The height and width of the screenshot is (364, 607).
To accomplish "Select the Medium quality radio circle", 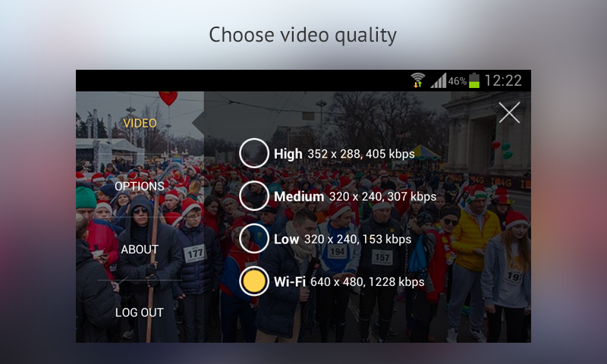I will click(254, 196).
